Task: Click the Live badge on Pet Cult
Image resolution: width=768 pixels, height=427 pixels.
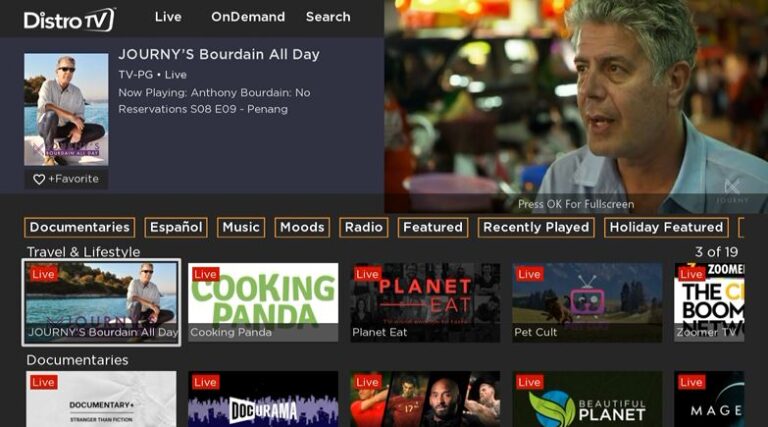Action: 529,274
